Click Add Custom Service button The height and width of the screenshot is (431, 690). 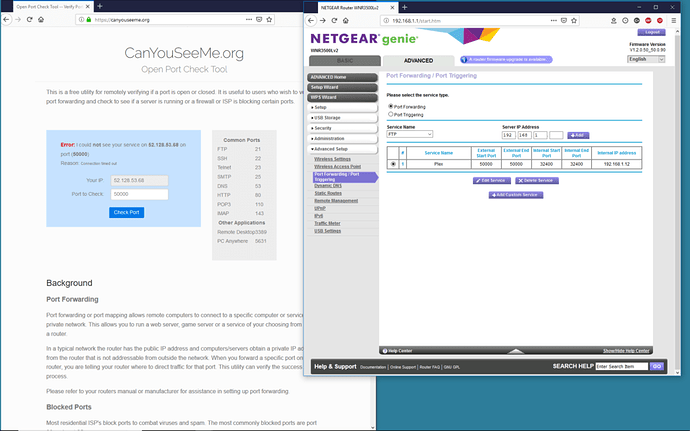516,195
